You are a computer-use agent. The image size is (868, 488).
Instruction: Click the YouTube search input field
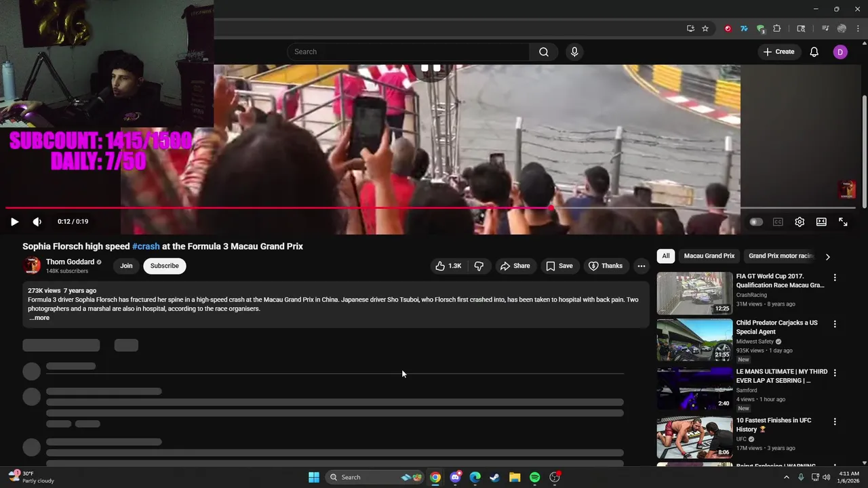409,52
